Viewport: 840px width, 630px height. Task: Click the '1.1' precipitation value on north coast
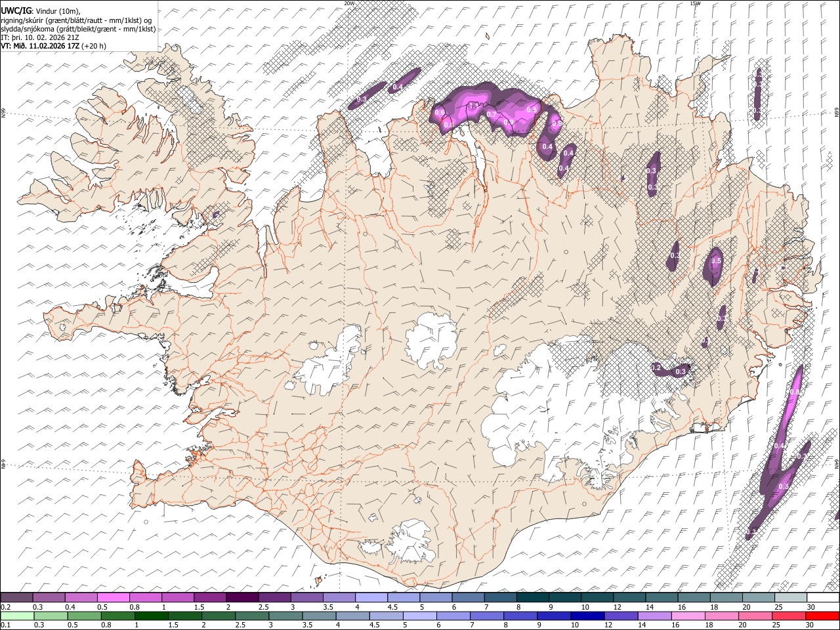[474, 106]
